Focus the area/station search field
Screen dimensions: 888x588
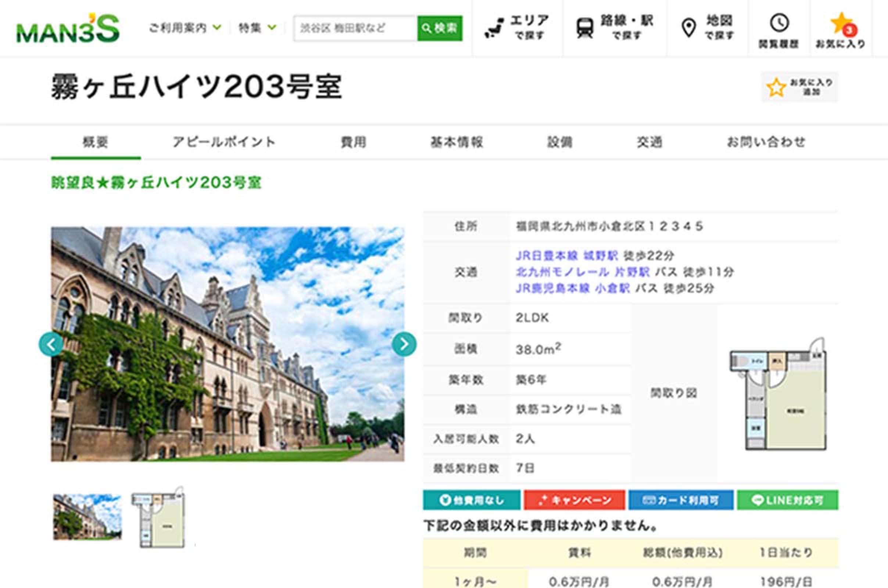click(x=355, y=28)
